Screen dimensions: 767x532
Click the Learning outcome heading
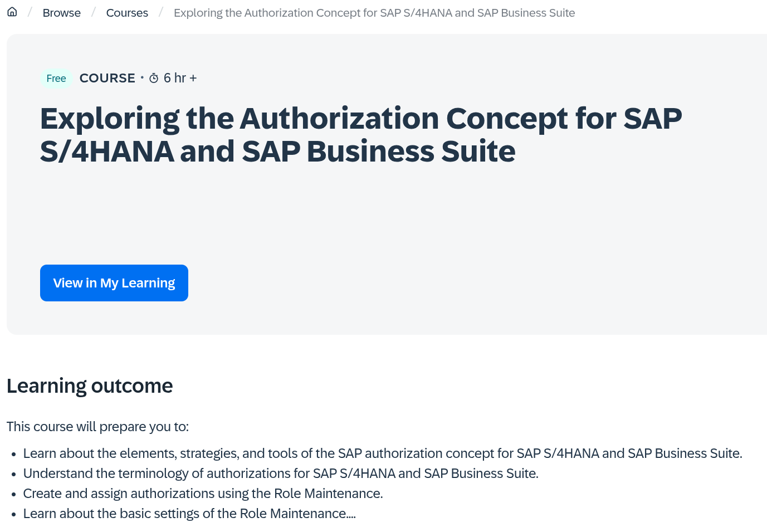point(90,385)
